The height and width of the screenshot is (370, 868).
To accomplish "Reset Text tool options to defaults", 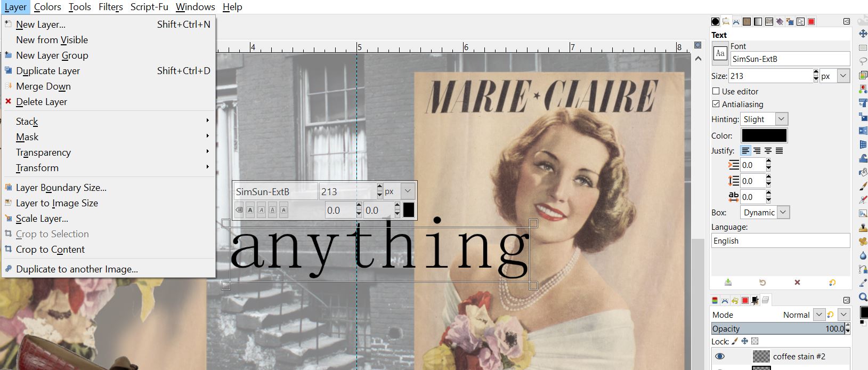I will [x=832, y=283].
